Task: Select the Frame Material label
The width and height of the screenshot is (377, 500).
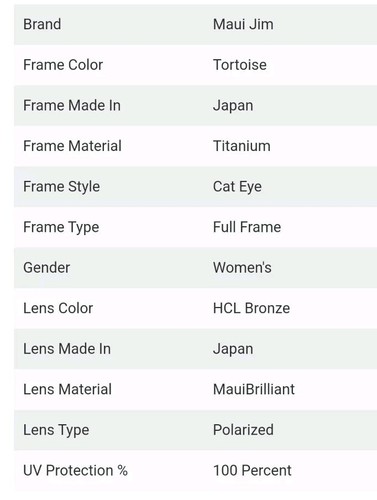Action: click(72, 146)
